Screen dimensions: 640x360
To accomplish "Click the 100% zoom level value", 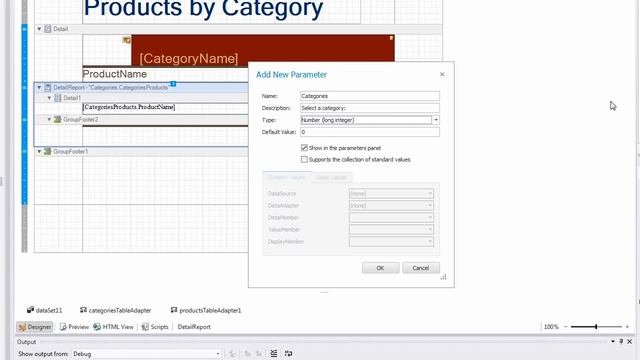I will tap(551, 327).
